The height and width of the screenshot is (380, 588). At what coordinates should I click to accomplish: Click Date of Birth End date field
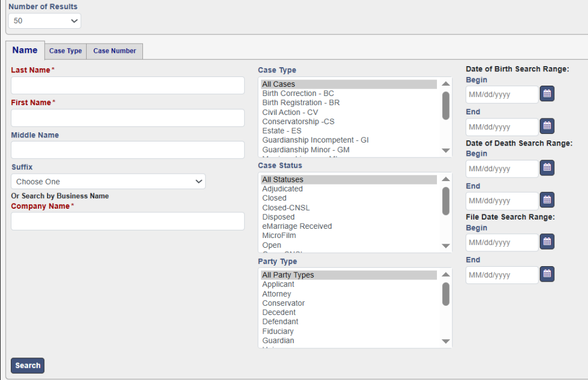[x=502, y=127]
